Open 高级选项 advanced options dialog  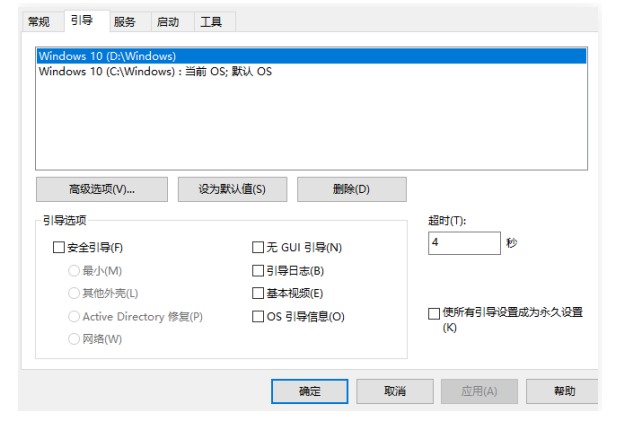[x=101, y=190]
